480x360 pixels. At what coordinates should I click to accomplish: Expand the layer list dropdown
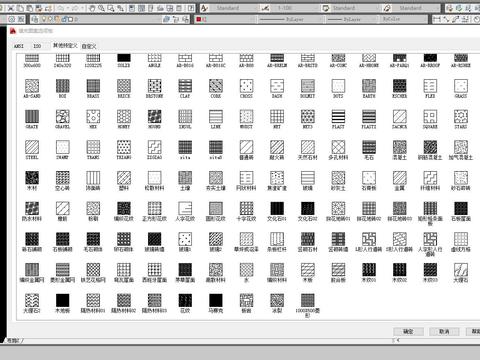110,19
